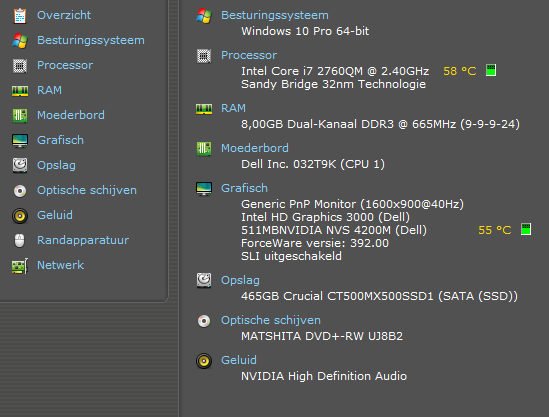Click the Moederbord circuit board sidebar icon
Viewport: 549px width, 417px height.
click(20, 116)
